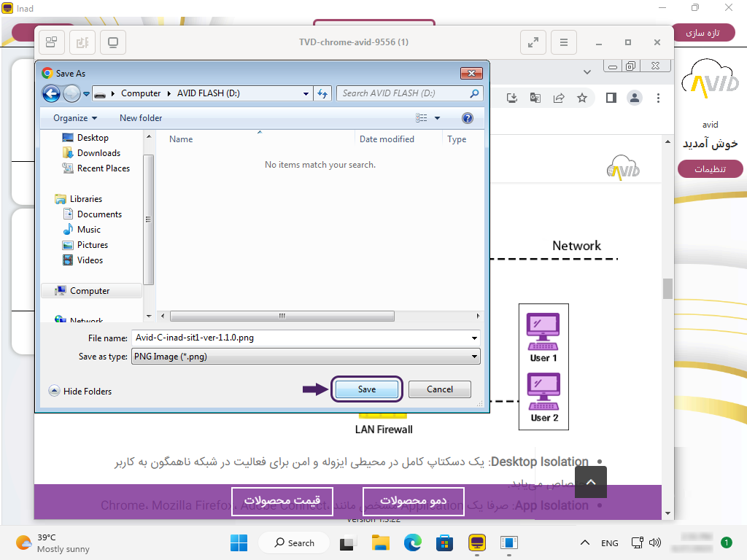The image size is (747, 560).
Task: Expand the Chrome tab search chevron
Action: (x=587, y=72)
